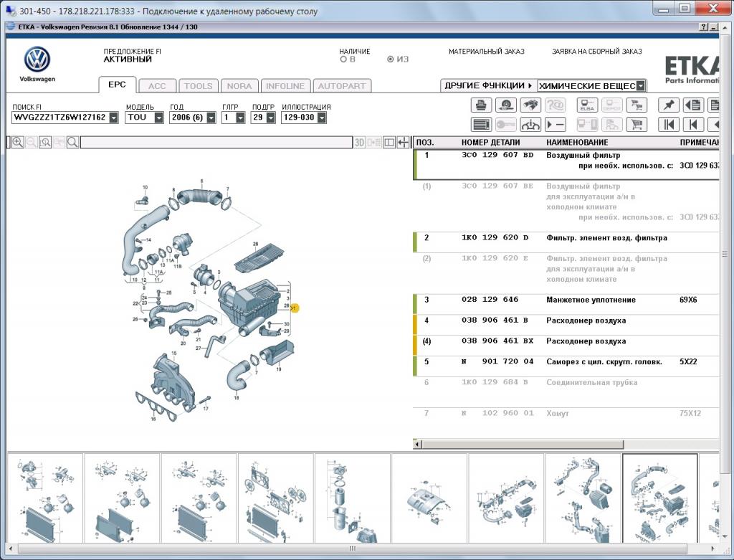Select the 'B' availability radio button
The width and height of the screenshot is (734, 560).
tap(343, 60)
